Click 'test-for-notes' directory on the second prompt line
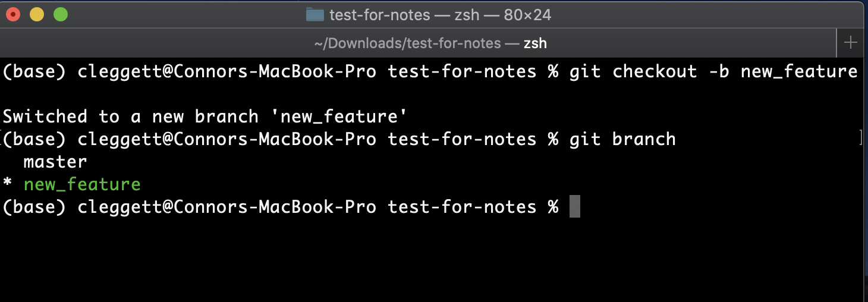Image resolution: width=868 pixels, height=302 pixels. pos(462,139)
